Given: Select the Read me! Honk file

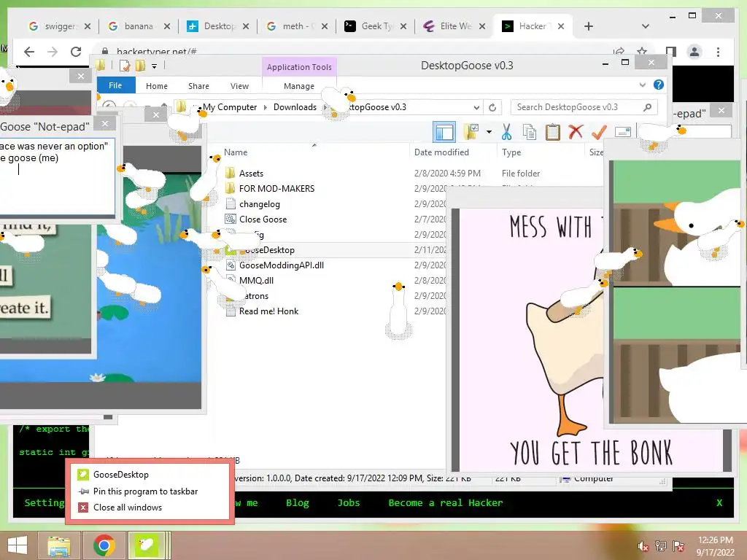Looking at the screenshot, I should point(268,311).
